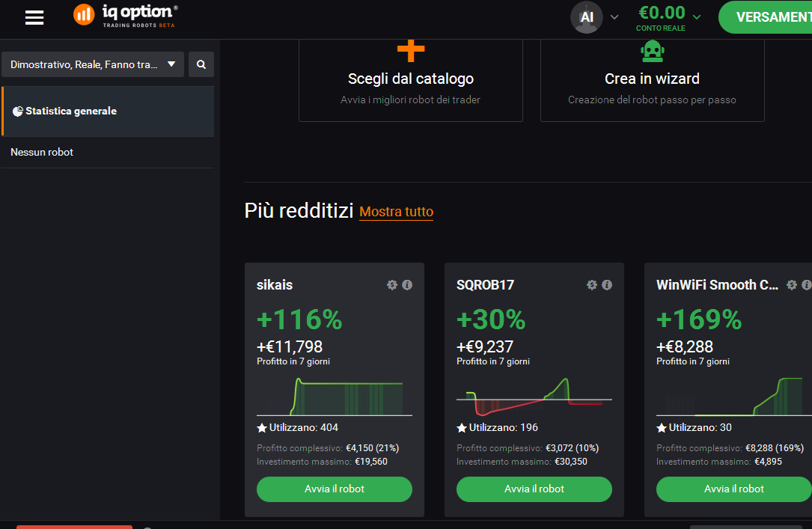The image size is (812, 529).
Task: Expand the profile chevron next to avatar
Action: point(614,17)
